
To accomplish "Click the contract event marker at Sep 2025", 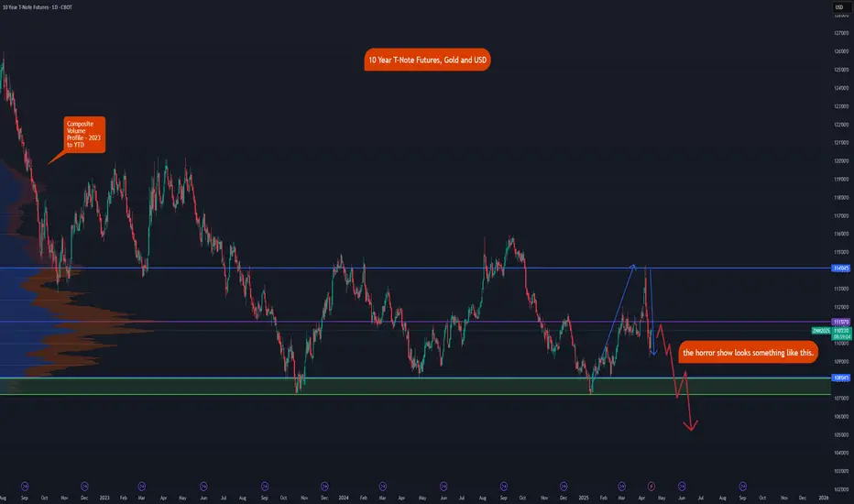I will 742,486.
